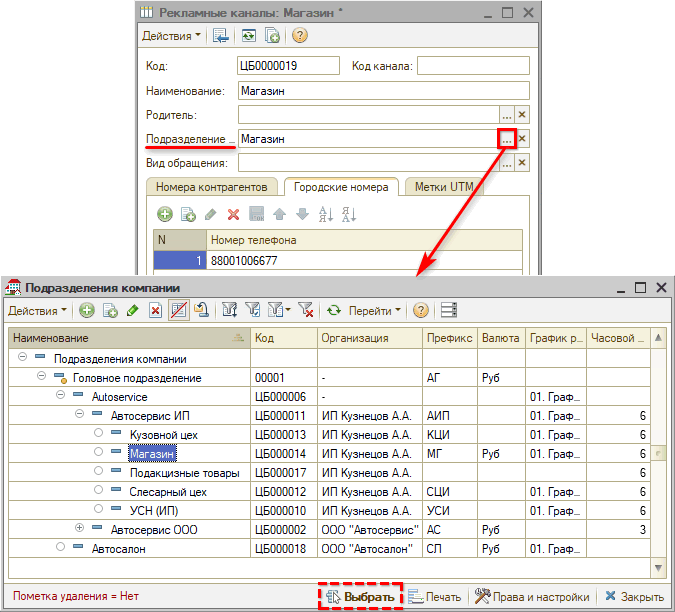Click the Выбрать button

(361, 597)
